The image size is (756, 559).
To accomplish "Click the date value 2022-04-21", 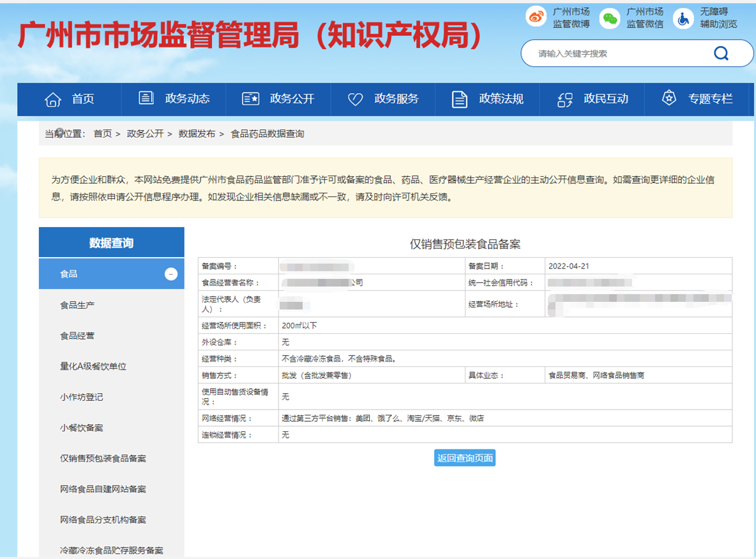I will coord(568,266).
